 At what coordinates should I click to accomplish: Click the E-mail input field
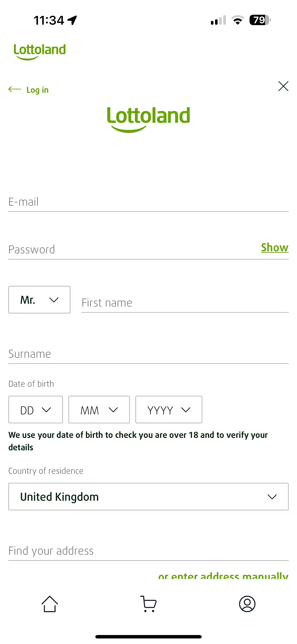click(148, 202)
